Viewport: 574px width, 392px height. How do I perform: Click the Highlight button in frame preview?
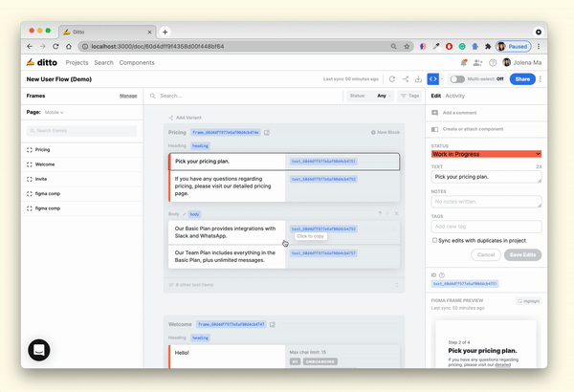coord(529,301)
